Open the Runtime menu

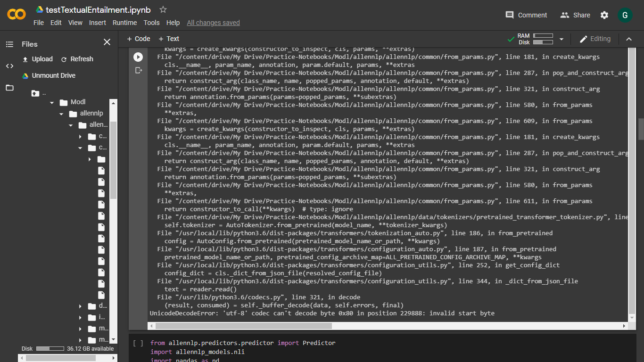coord(124,22)
